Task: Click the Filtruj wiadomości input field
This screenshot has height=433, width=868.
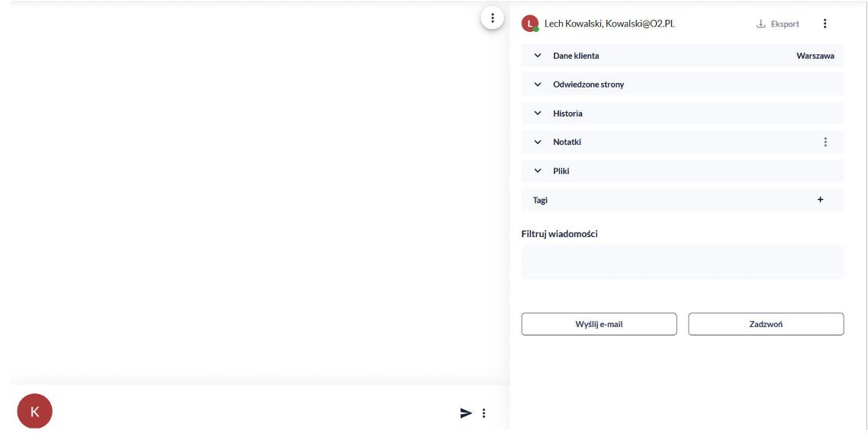Action: 682,262
